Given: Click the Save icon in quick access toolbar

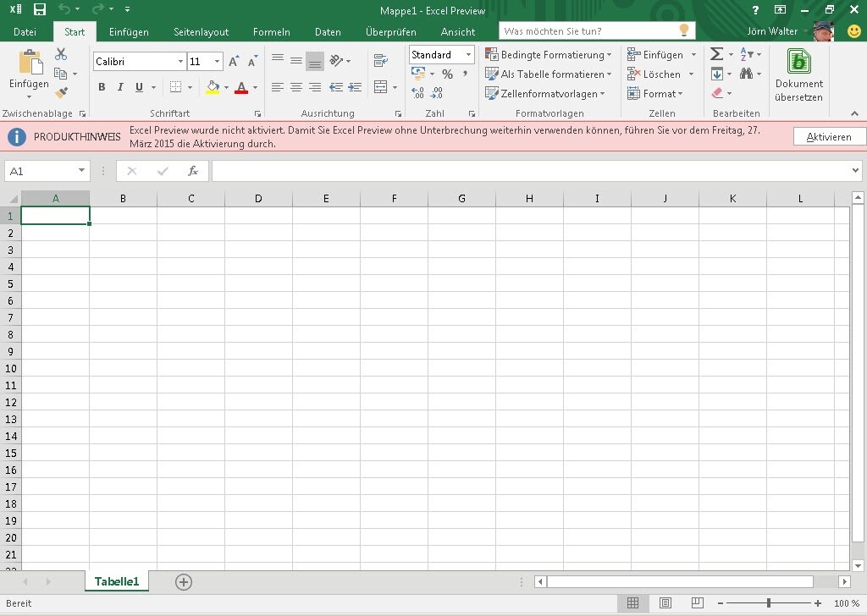Looking at the screenshot, I should pos(39,10).
